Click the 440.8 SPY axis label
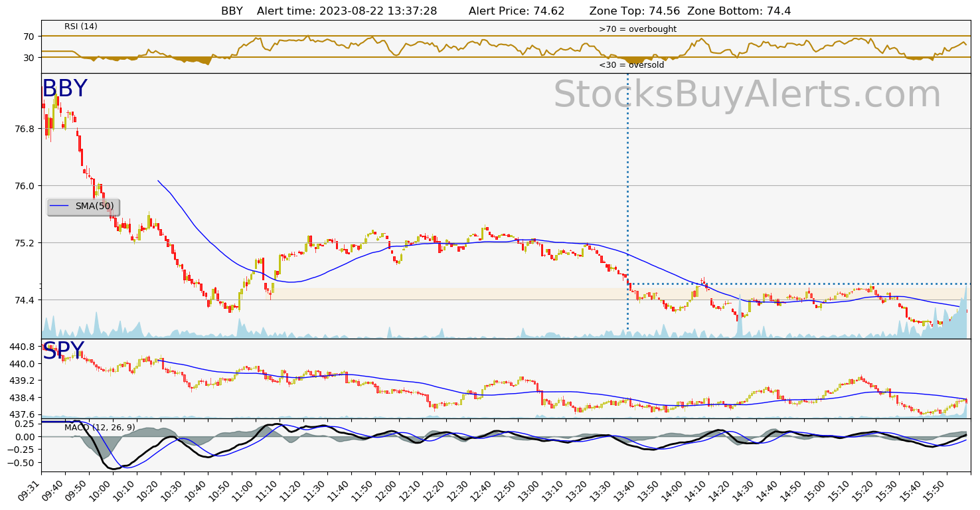The width and height of the screenshot is (980, 510). pos(21,347)
